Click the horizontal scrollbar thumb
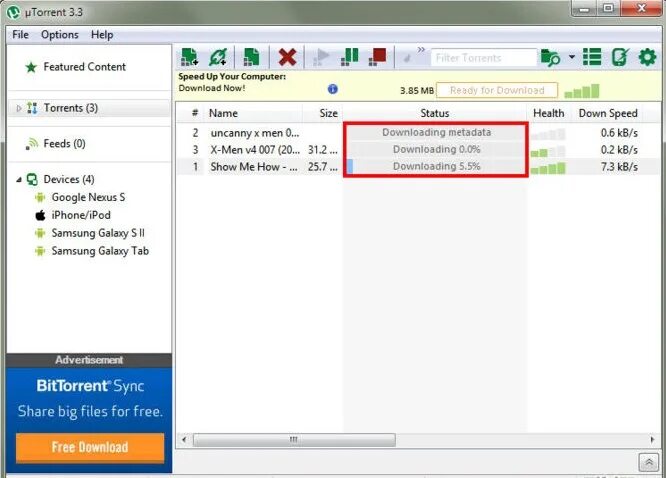This screenshot has width=666, height=478. coord(294,440)
